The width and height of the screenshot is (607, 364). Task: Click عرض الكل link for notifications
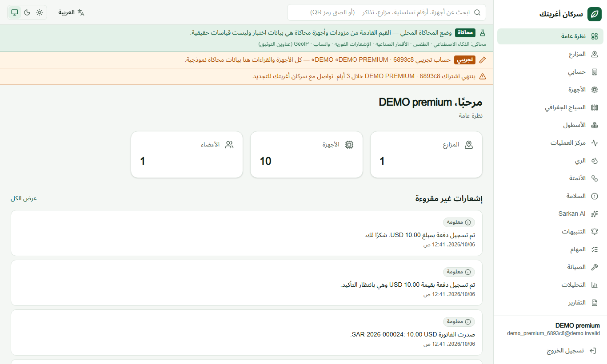[24, 198]
